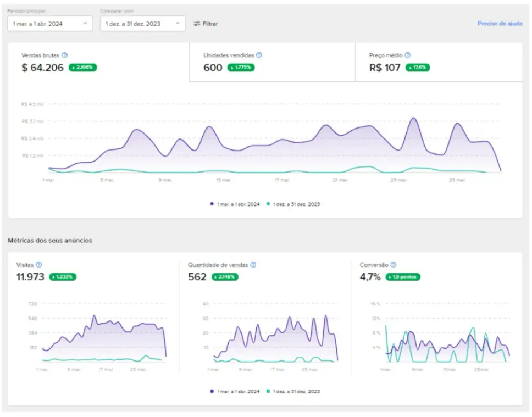Screen dimensions: 532x417
Task: Click info icon next to Preço médio
Action: pyautogui.click(x=408, y=55)
